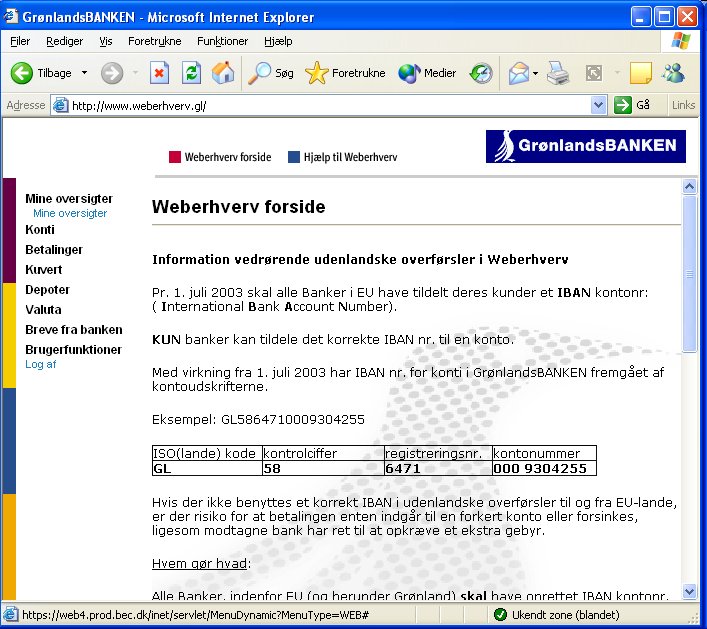Viewport: 707px width, 629px height.
Task: Open the forward history dropdown arrow
Action: [x=135, y=73]
